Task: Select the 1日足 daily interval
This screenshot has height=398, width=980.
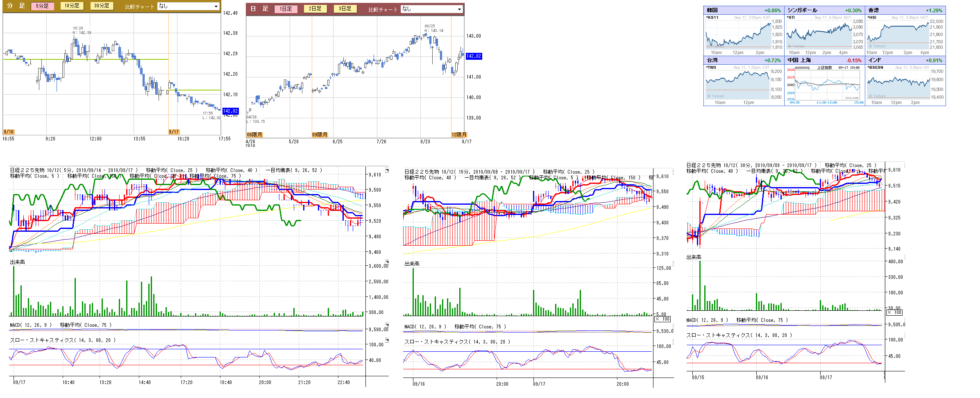Action: pyautogui.click(x=286, y=9)
